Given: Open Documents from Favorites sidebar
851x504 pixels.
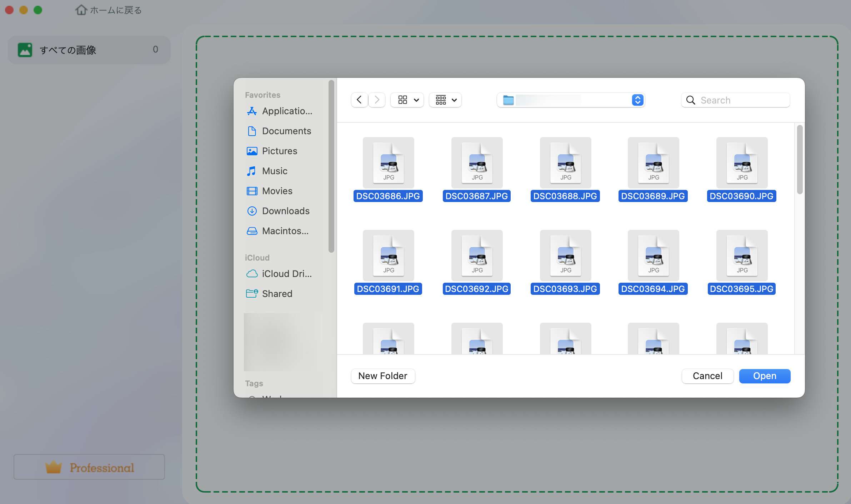Looking at the screenshot, I should (286, 131).
